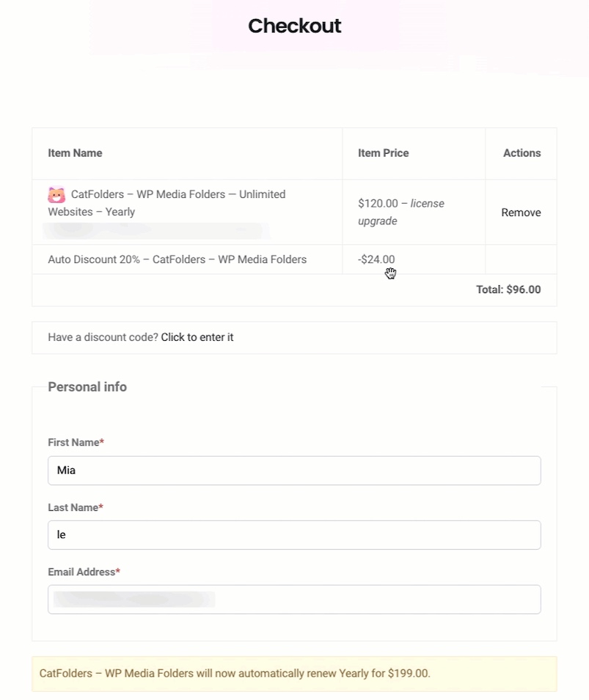Click the Item Price column header
This screenshot has height=700, width=589.
coord(384,153)
